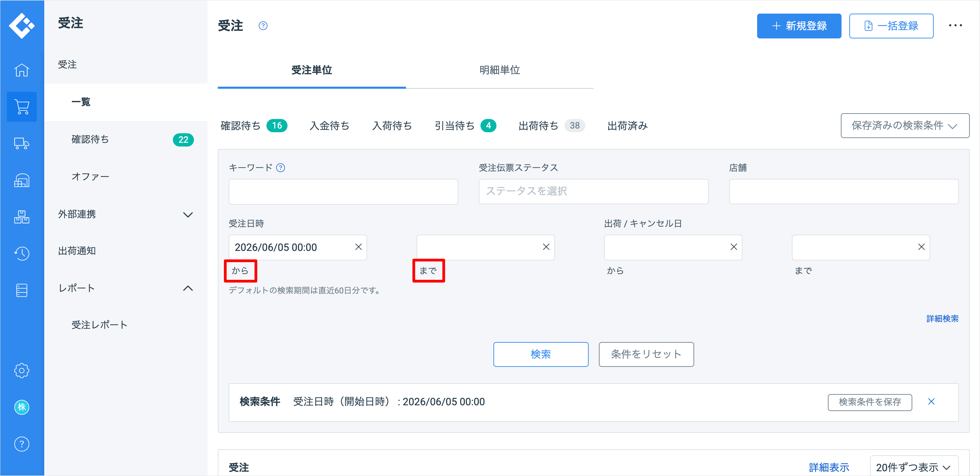
Task: Filter by 入金待ち status tab
Action: tap(329, 126)
